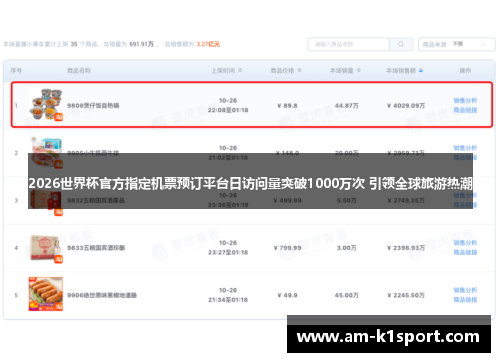Viewport: 500px width, 362px height.
Task: Open 销售分析 for 9906绝世原味黑椒地道肠
Action: pyautogui.click(x=465, y=290)
